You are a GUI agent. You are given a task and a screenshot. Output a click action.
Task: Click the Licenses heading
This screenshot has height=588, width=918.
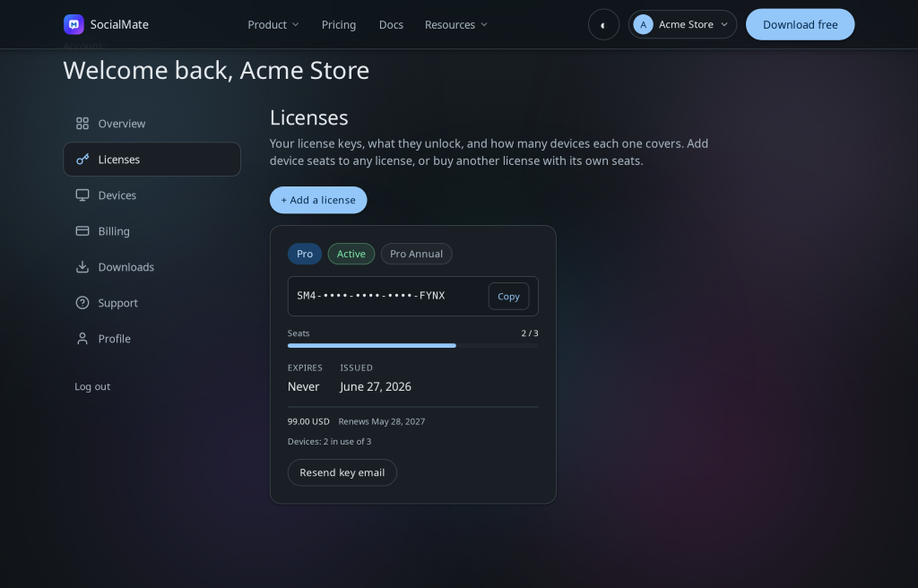click(x=308, y=117)
